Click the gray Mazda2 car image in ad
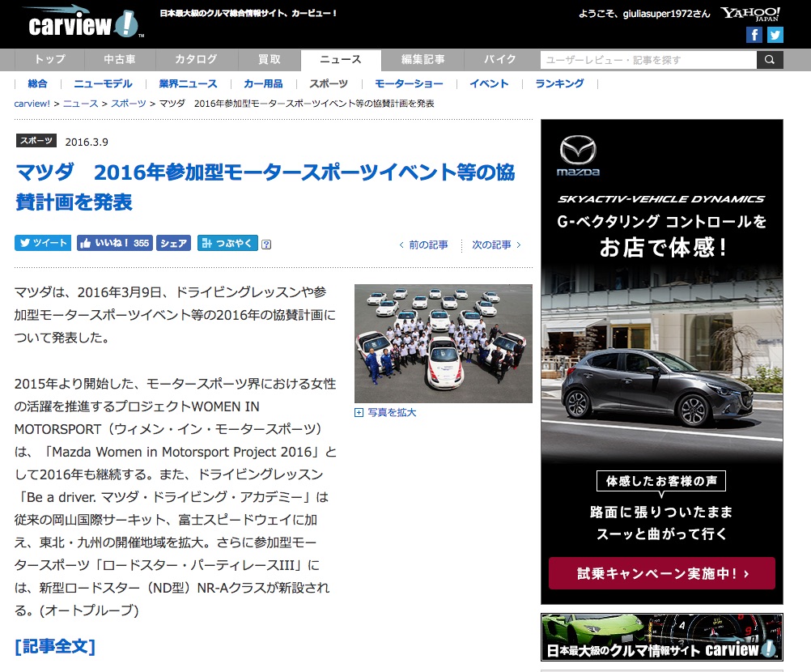The image size is (811, 672). (x=657, y=387)
